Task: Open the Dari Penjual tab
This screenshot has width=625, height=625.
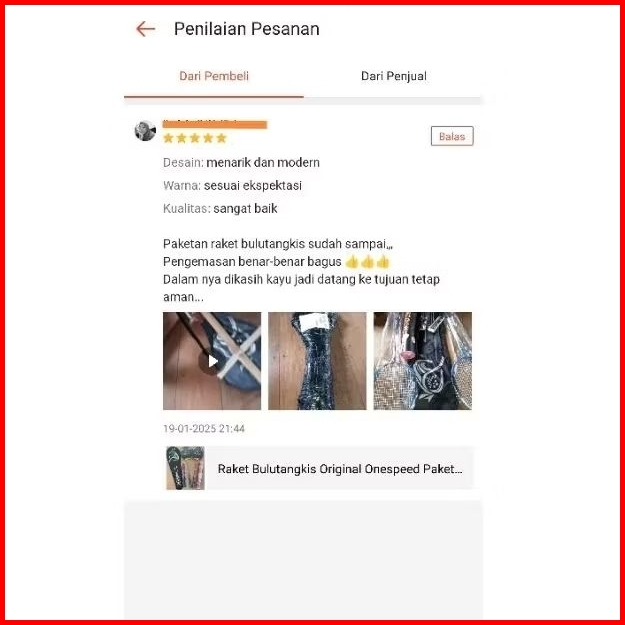Action: point(393,76)
